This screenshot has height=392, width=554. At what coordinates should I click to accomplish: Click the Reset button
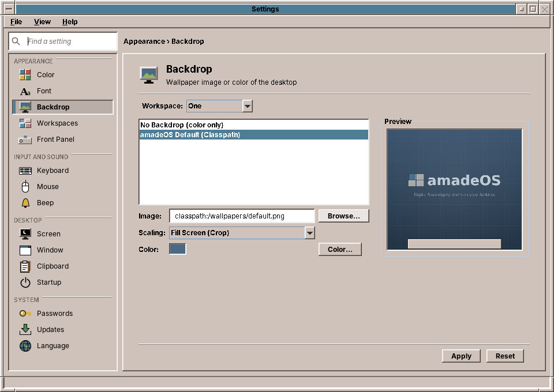coord(506,356)
